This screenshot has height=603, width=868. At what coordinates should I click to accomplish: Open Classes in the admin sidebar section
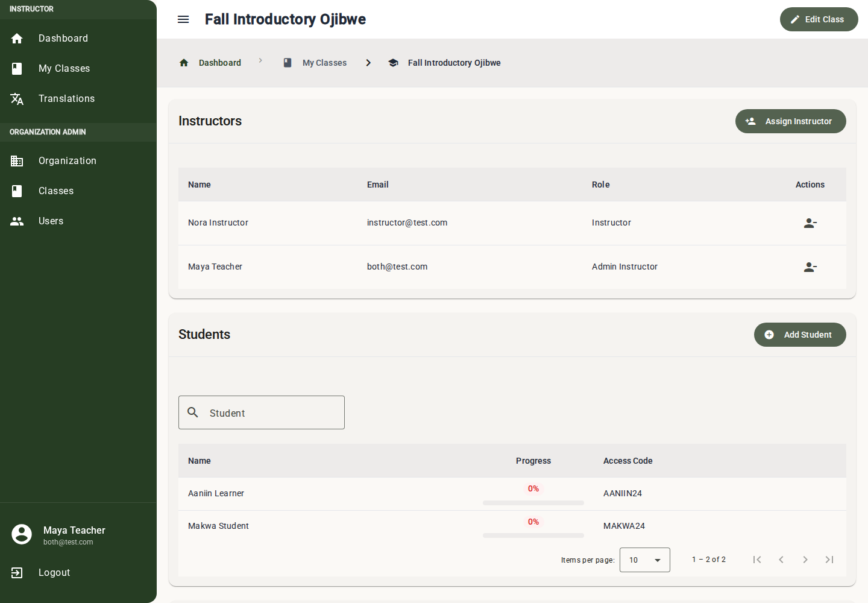pos(78,191)
